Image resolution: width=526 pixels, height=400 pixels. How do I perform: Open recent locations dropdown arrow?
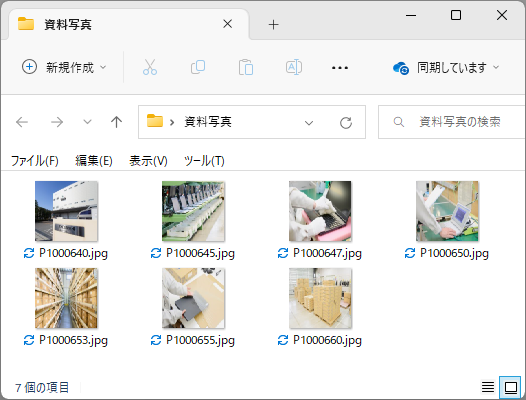87,122
